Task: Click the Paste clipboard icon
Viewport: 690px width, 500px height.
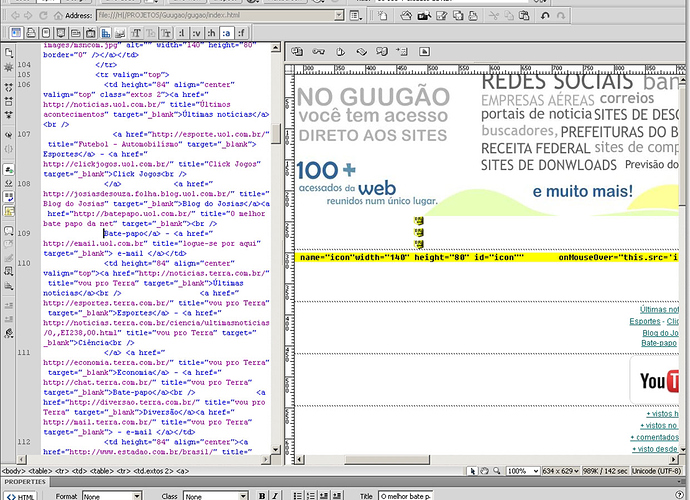Action: (x=524, y=16)
